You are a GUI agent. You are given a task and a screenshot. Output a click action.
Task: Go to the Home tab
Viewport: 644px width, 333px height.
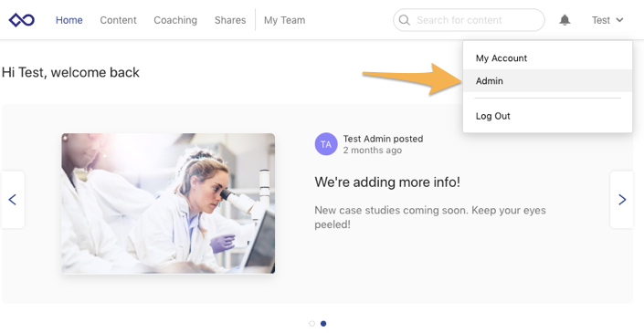pos(69,20)
